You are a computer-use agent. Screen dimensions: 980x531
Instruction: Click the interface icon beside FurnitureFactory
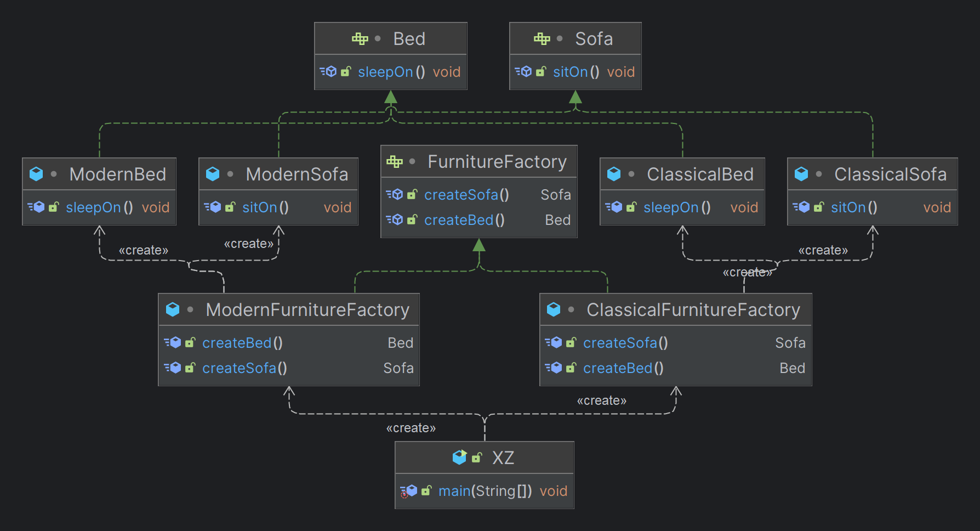point(395,161)
